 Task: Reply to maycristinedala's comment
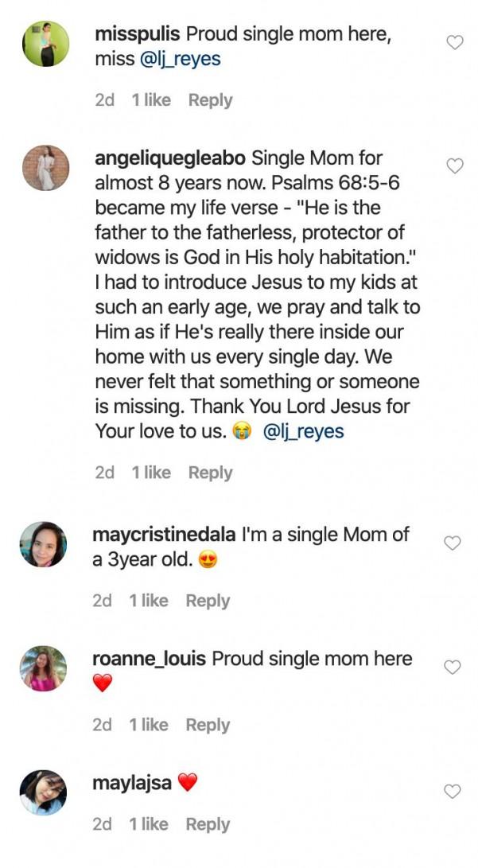click(208, 601)
